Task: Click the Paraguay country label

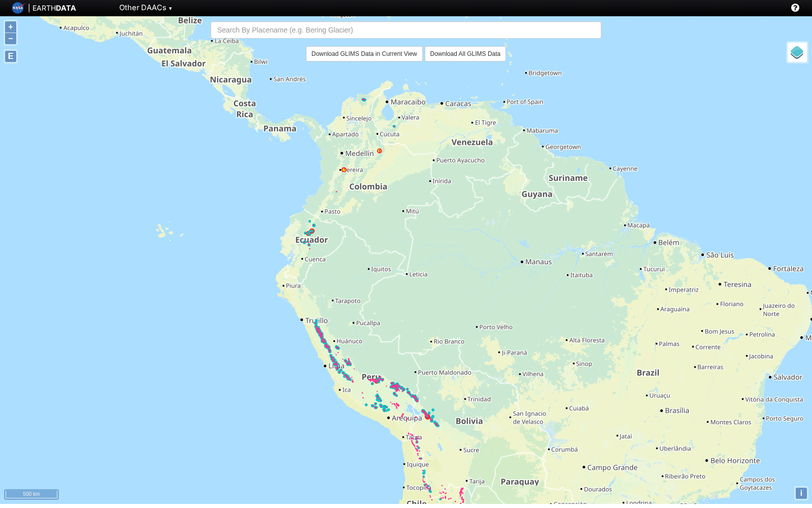Action: 520,482
